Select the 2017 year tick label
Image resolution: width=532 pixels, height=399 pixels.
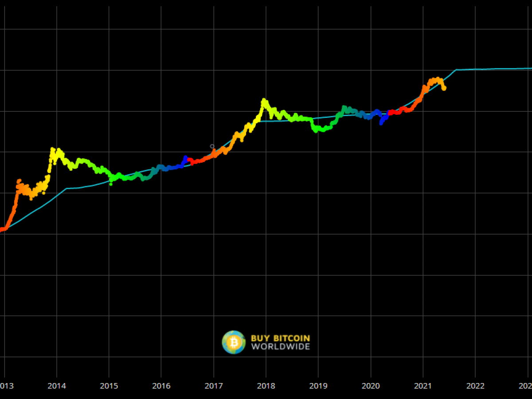tap(214, 386)
